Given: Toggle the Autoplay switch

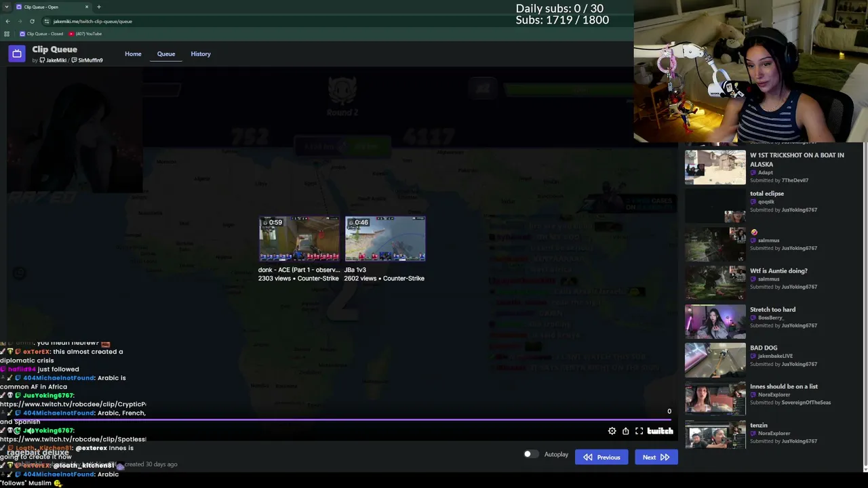Looking at the screenshot, I should coord(530,454).
